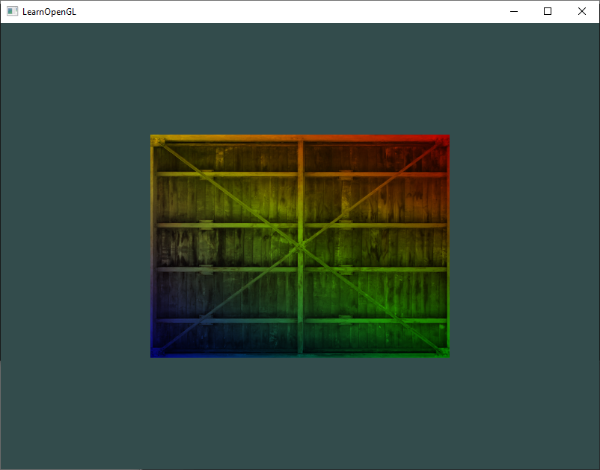Image resolution: width=600 pixels, height=470 pixels.
Task: Click the blue bottom-left corner of the crate
Action: pos(157,352)
